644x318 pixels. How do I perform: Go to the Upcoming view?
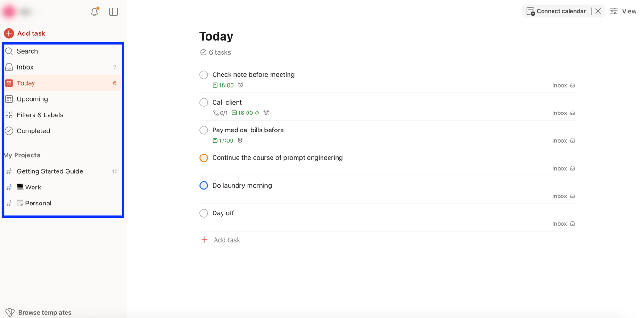32,99
